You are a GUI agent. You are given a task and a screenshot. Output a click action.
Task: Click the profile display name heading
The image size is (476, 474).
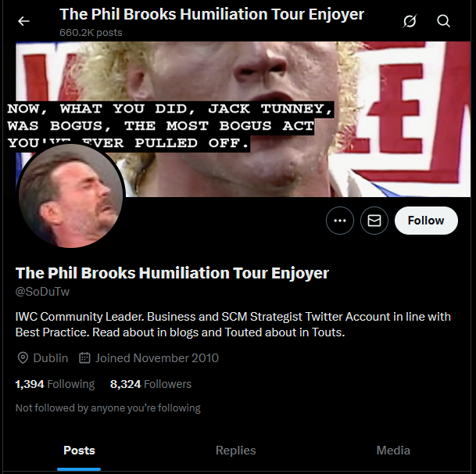[x=172, y=273]
